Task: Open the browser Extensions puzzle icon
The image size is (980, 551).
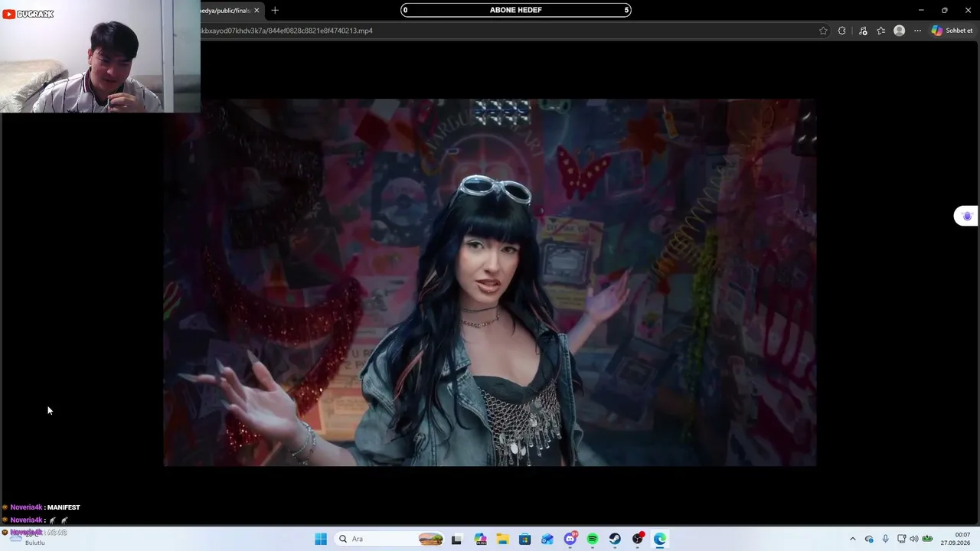Action: point(842,31)
